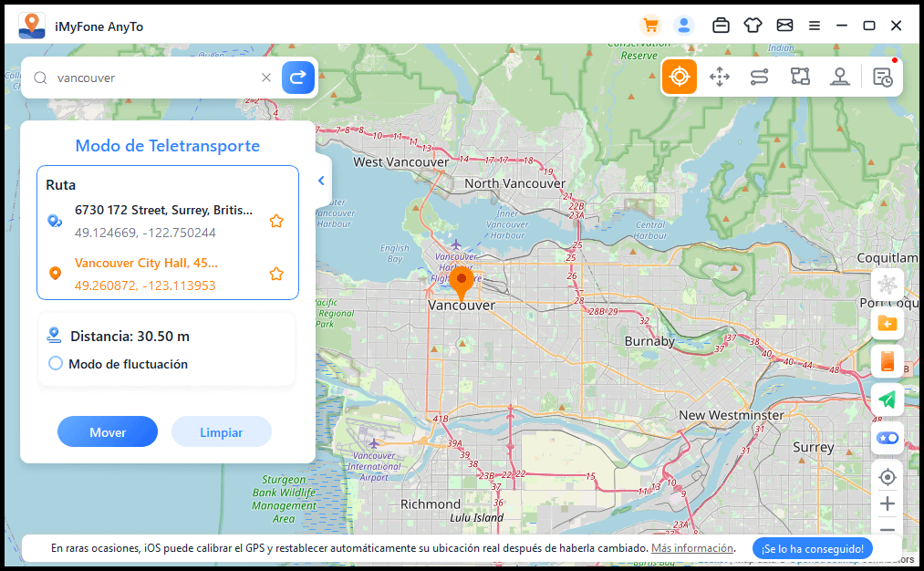The width and height of the screenshot is (924, 571).
Task: Open the user account profile icon
Action: [683, 26]
